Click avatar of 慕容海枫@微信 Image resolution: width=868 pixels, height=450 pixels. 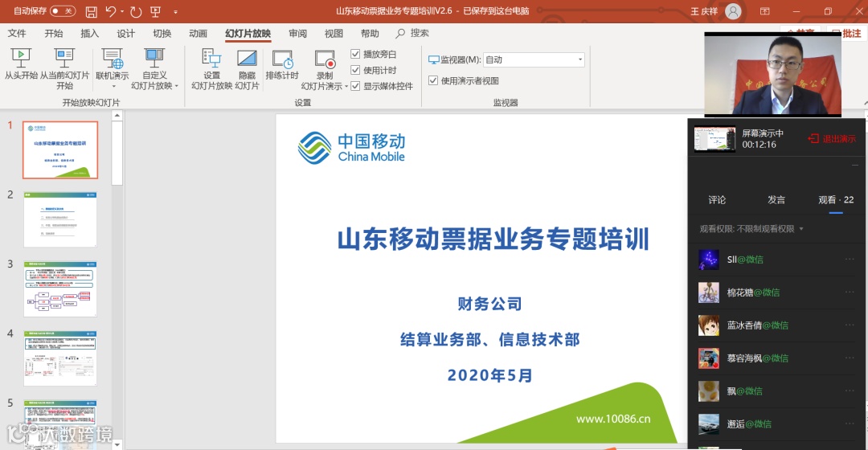(709, 358)
